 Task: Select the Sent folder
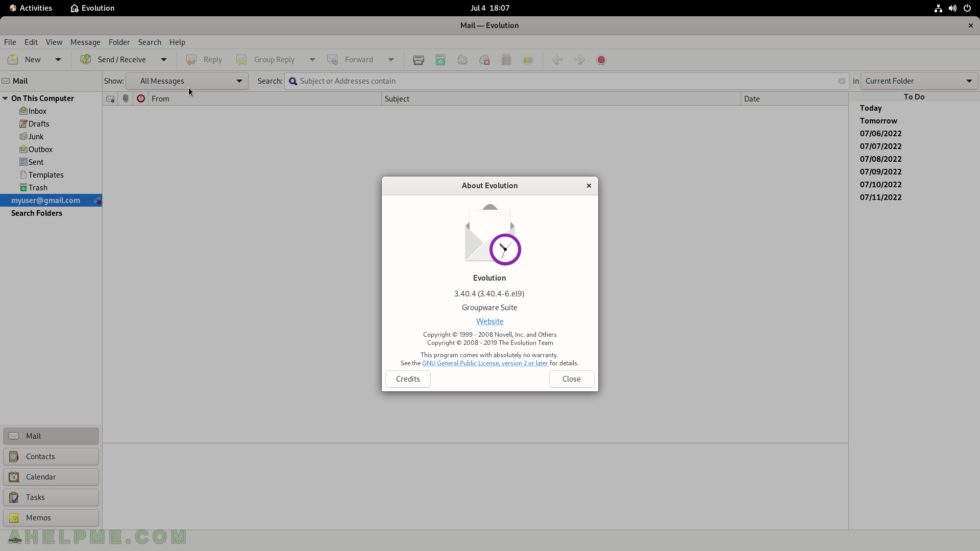(x=51, y=162)
